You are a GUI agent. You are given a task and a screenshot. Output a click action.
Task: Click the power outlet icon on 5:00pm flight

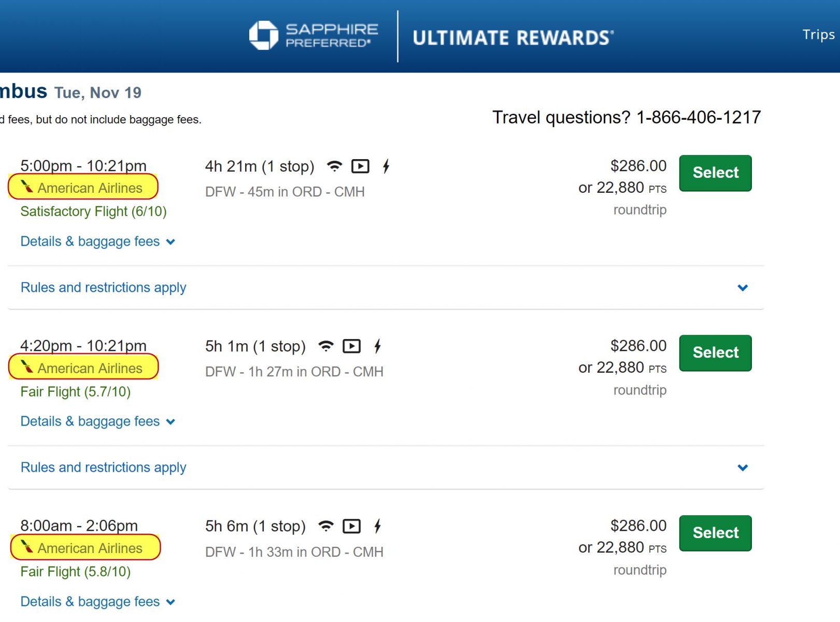click(386, 166)
